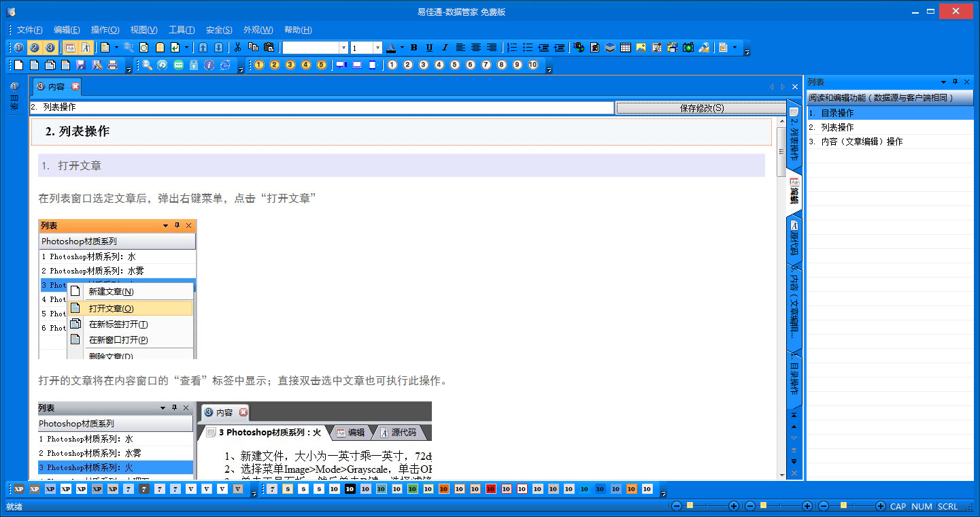Viewport: 980px width, 517px height.
Task: Select 内容（文章编辑）操作 list item
Action: point(890,141)
